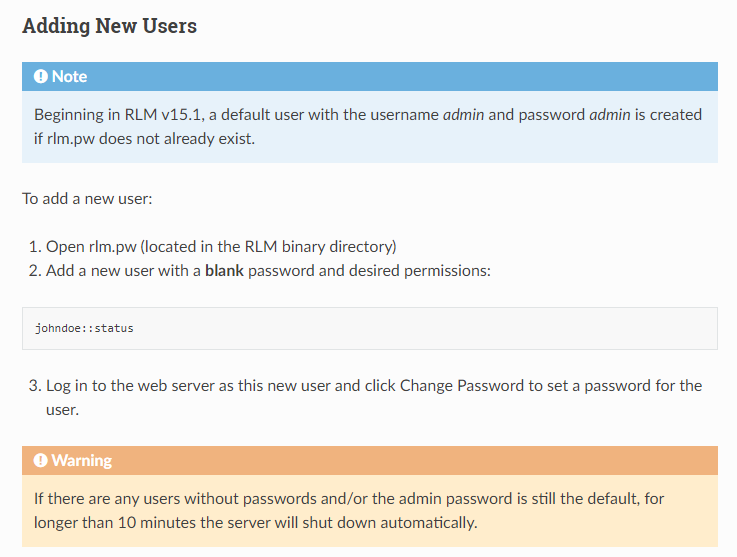Click the word status in code block
This screenshot has width=737, height=557.
pos(114,329)
